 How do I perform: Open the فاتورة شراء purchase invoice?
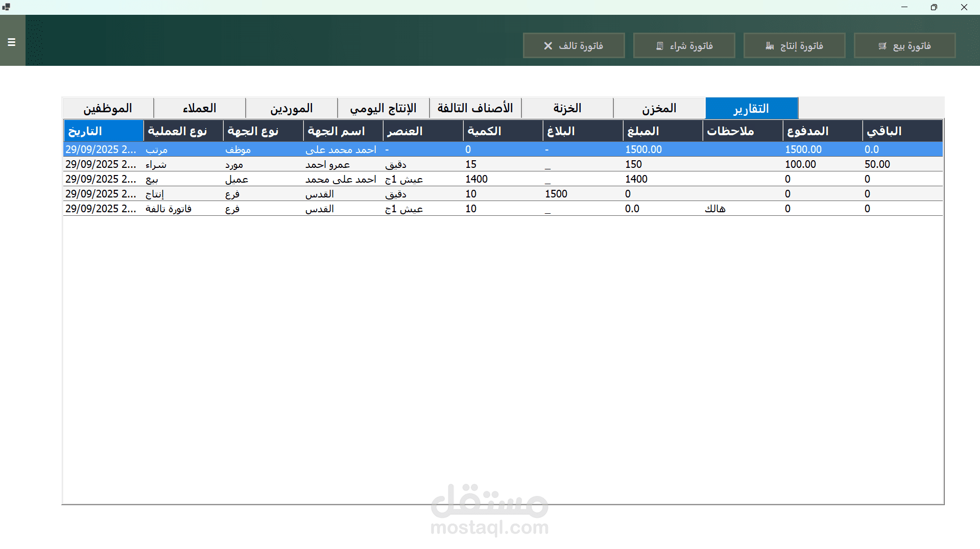coord(684,46)
